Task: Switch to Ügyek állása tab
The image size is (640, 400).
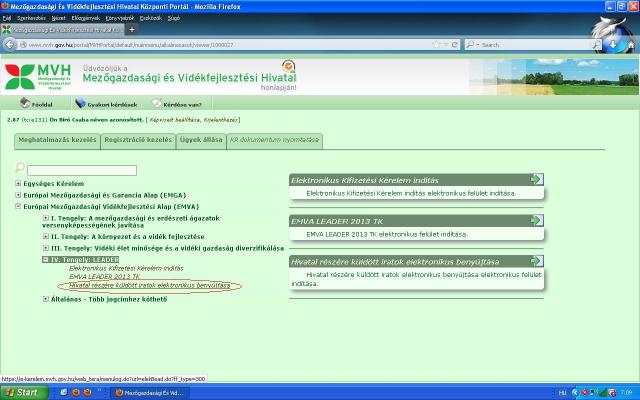Action: pyautogui.click(x=201, y=141)
